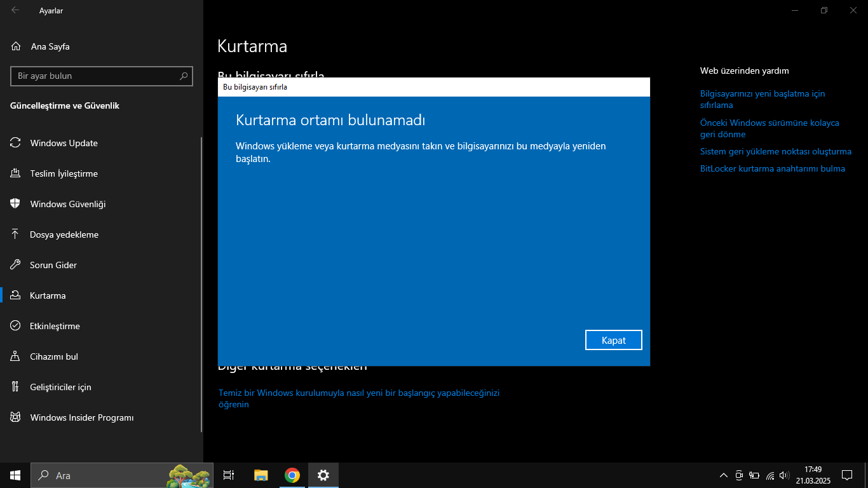Select Sorun Gider in the sidebar
Screen dimensions: 868x488
coord(100,265)
